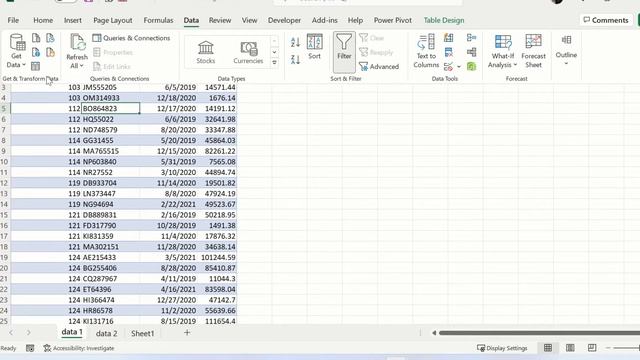Click the Data Validation icon

point(449,66)
